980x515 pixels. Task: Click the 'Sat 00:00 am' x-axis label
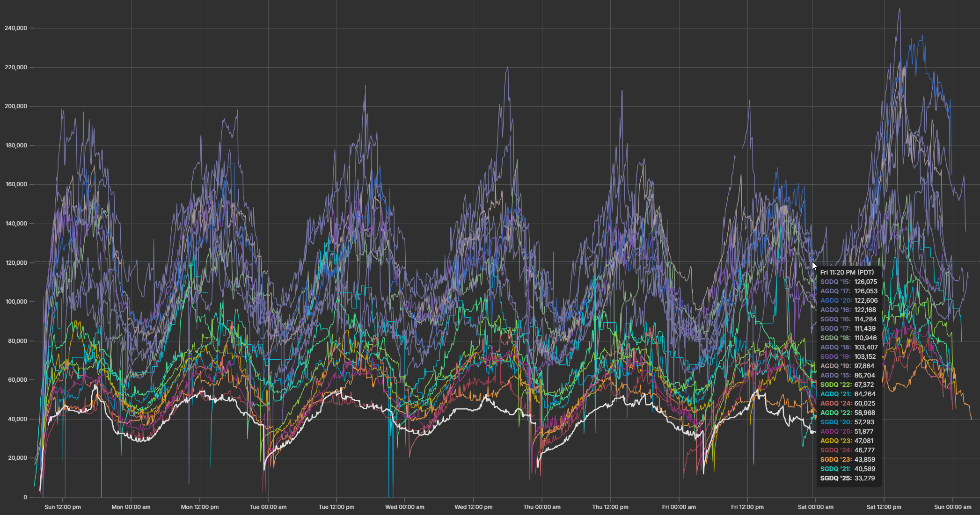[x=816, y=507]
